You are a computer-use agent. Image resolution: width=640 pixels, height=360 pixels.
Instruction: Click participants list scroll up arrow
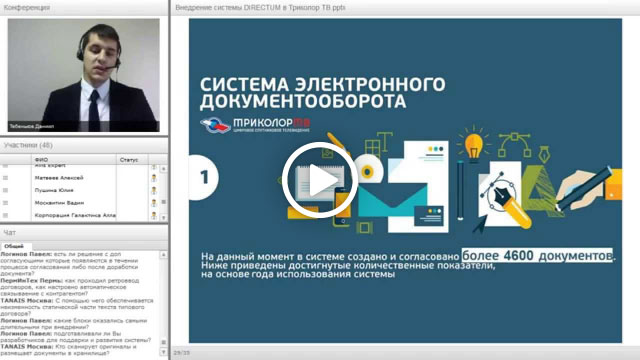[164, 169]
